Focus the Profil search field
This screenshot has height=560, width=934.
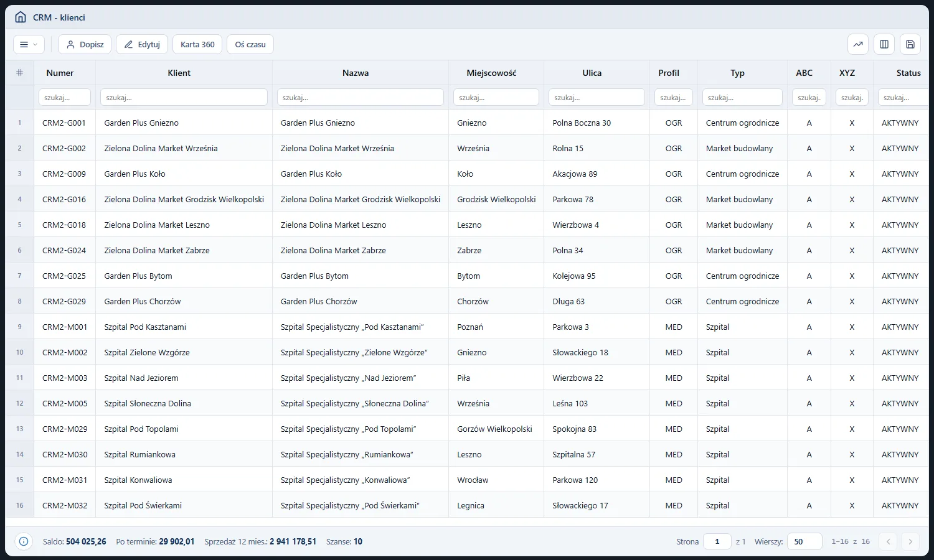[x=674, y=98]
